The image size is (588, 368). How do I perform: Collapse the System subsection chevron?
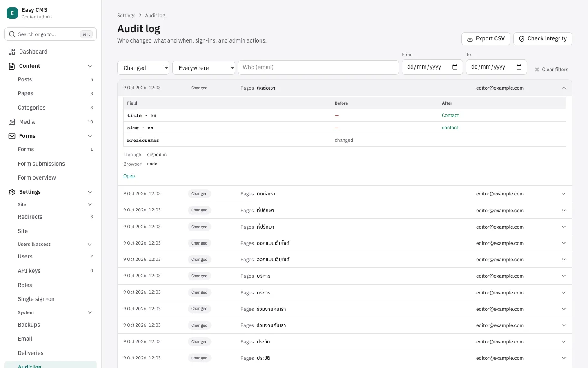pyautogui.click(x=90, y=312)
